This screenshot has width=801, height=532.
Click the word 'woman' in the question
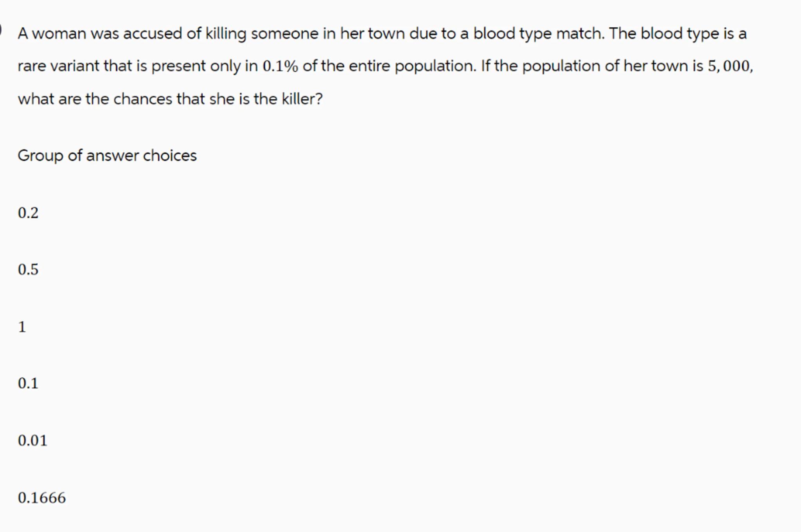[59, 34]
